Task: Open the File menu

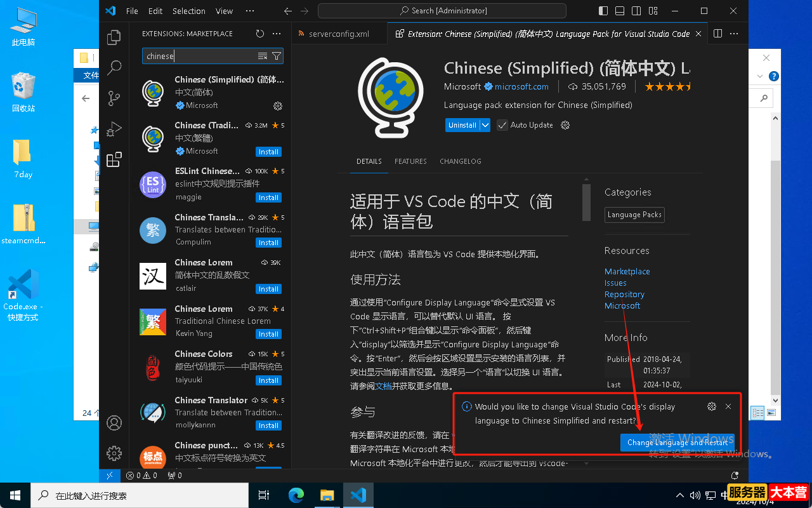Action: 132,11
